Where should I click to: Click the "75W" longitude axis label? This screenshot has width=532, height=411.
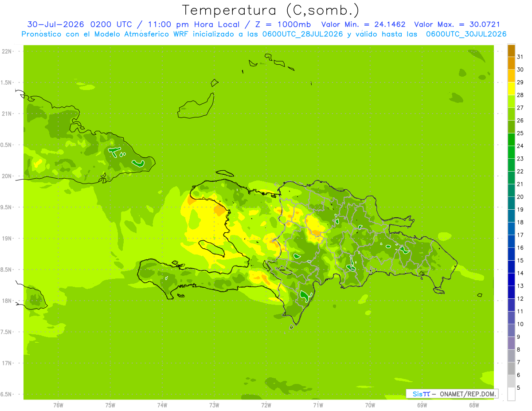click(110, 405)
